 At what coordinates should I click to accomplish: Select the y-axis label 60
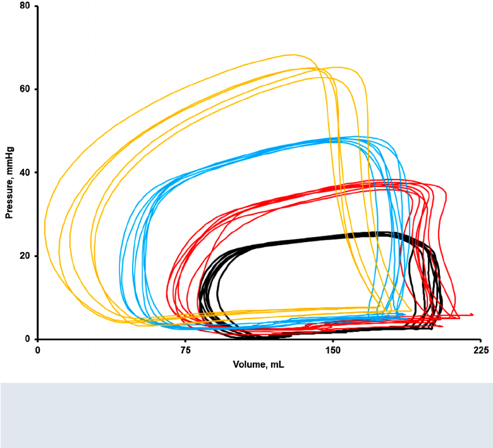click(25, 89)
